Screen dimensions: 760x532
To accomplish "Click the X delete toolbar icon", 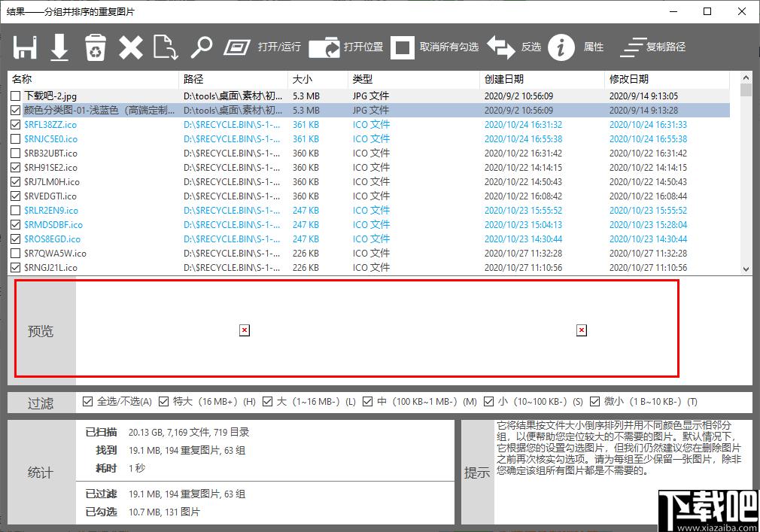I will (131, 47).
